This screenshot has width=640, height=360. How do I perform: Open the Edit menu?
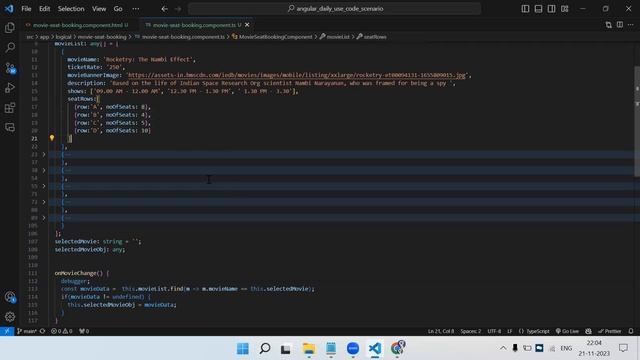pyautogui.click(x=44, y=9)
